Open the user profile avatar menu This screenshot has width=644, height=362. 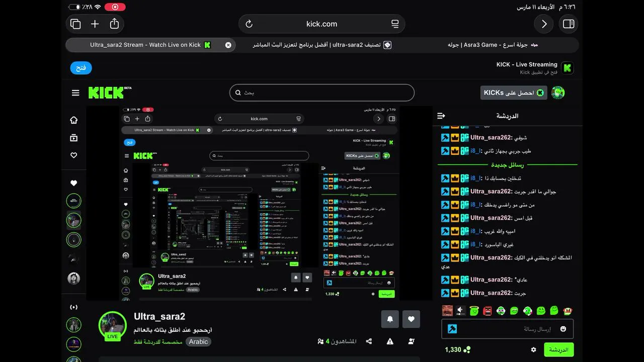[558, 93]
